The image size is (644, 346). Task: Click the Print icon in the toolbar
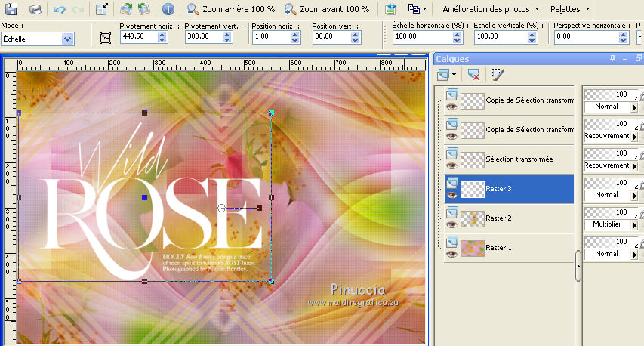coord(35,9)
